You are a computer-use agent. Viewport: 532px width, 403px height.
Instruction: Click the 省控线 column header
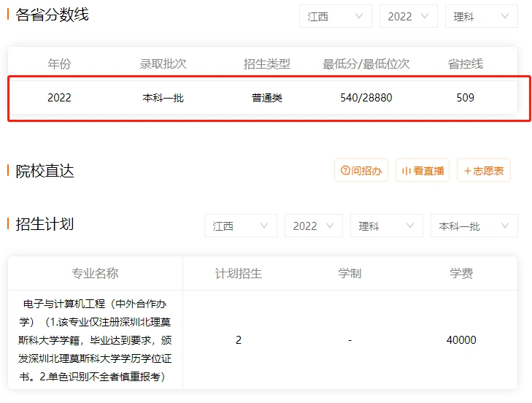tap(465, 64)
